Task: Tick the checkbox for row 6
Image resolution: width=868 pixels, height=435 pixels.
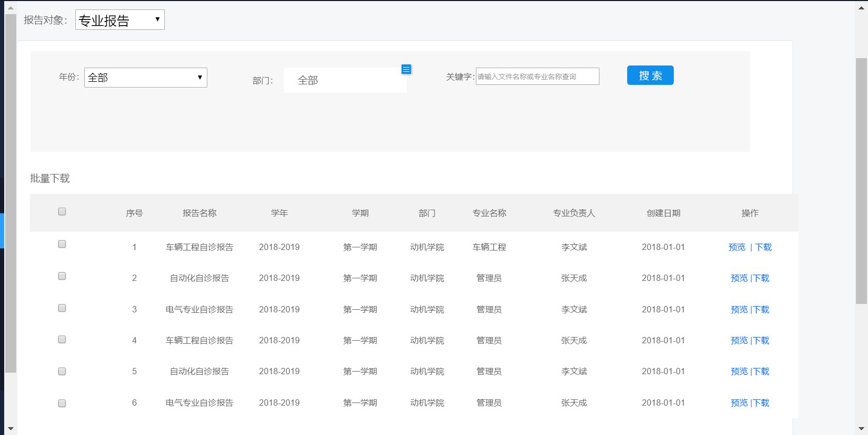Action: tap(62, 404)
